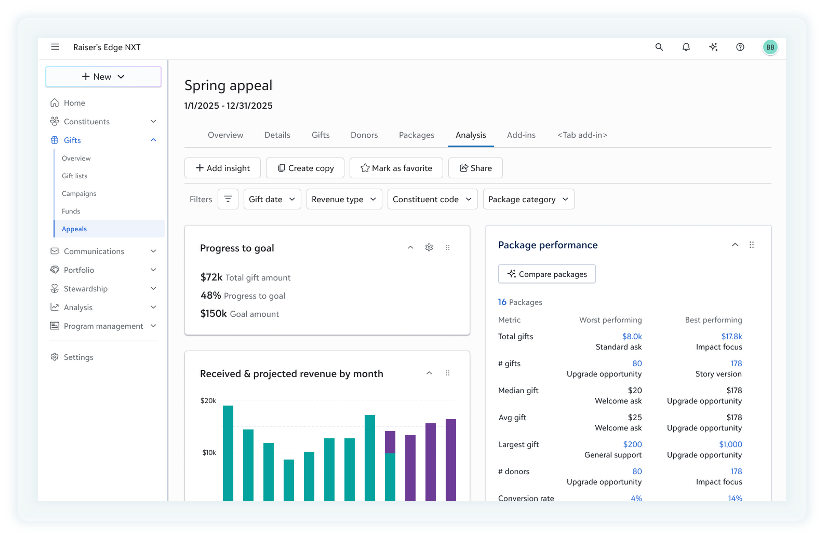Open the Revenue type filter dropdown
The image size is (824, 538).
pyautogui.click(x=344, y=199)
